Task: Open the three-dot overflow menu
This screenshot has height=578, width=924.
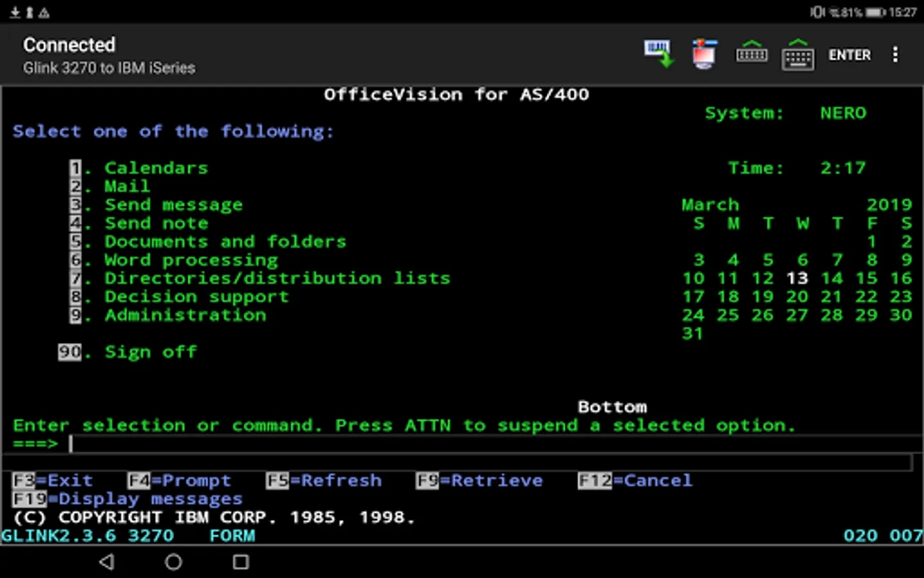Action: click(x=895, y=55)
